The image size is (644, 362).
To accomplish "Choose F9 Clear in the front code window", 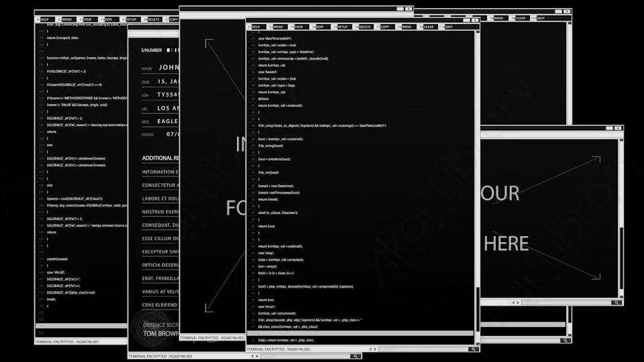I will coord(427,27).
